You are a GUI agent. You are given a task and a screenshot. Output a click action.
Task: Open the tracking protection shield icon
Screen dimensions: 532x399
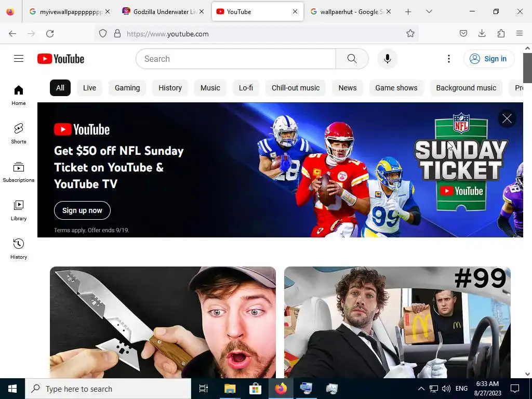(103, 33)
